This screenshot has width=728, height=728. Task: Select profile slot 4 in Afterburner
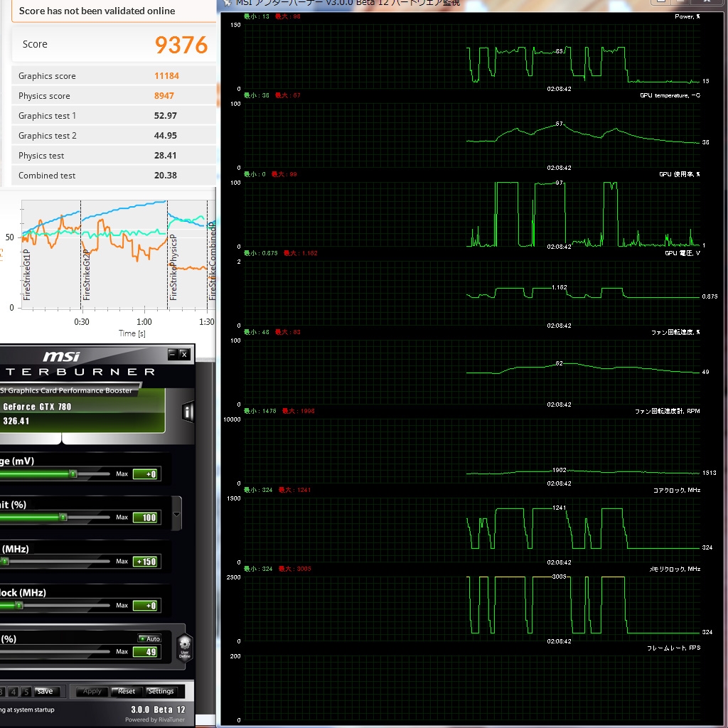14,692
